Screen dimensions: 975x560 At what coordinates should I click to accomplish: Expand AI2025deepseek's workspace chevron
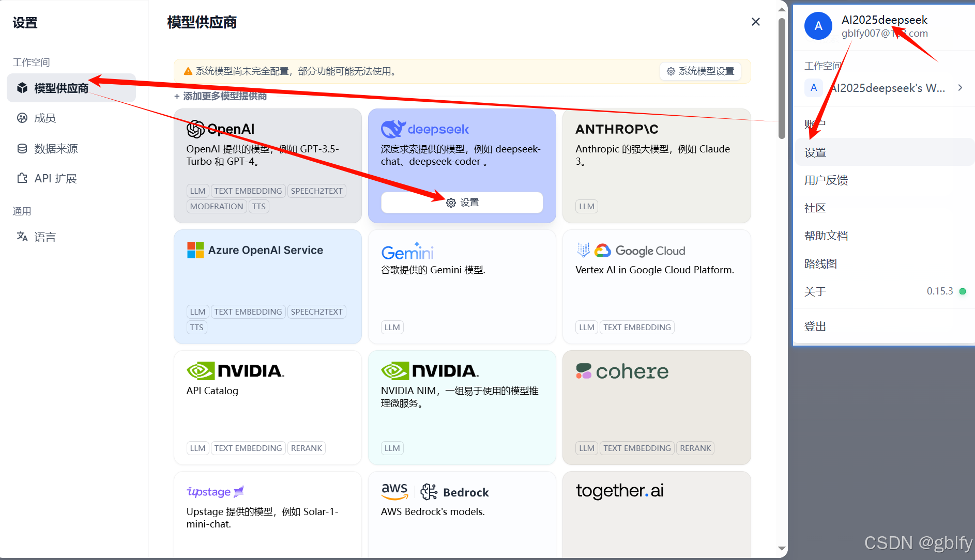point(960,88)
